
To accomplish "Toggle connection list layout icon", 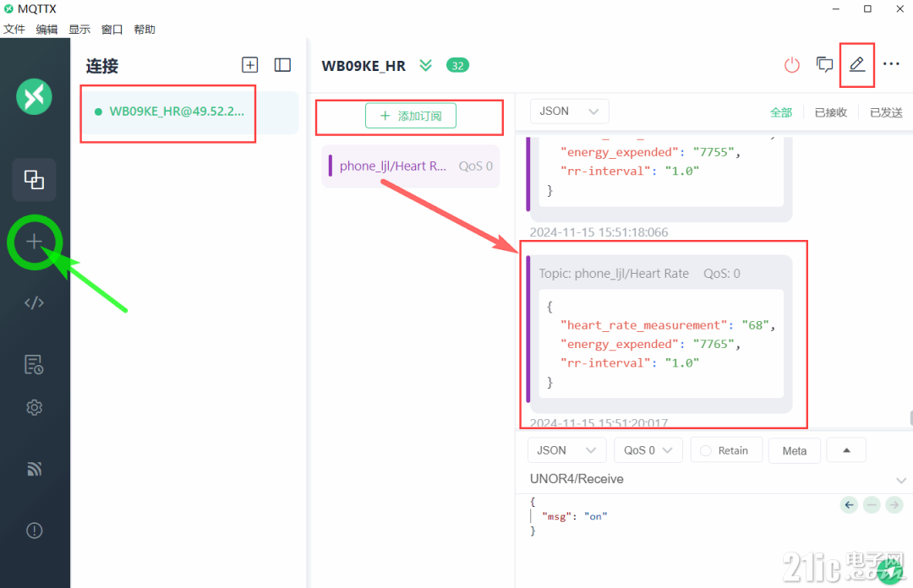I will click(282, 64).
